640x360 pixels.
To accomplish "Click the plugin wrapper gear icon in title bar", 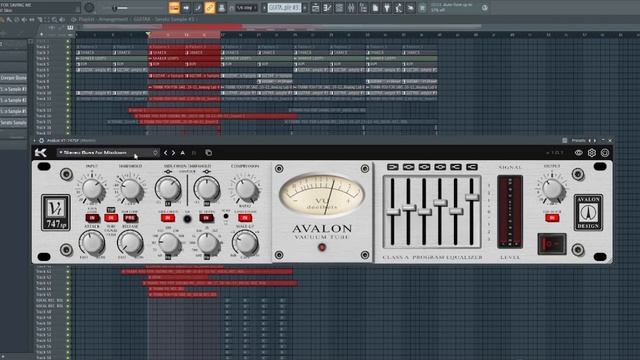I will click(x=41, y=140).
